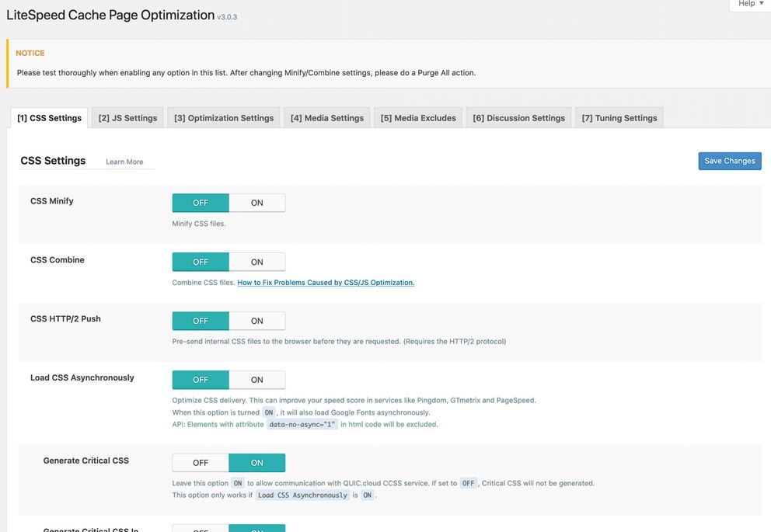Click the NOTICE heading
This screenshot has width=771, height=532.
(30, 53)
